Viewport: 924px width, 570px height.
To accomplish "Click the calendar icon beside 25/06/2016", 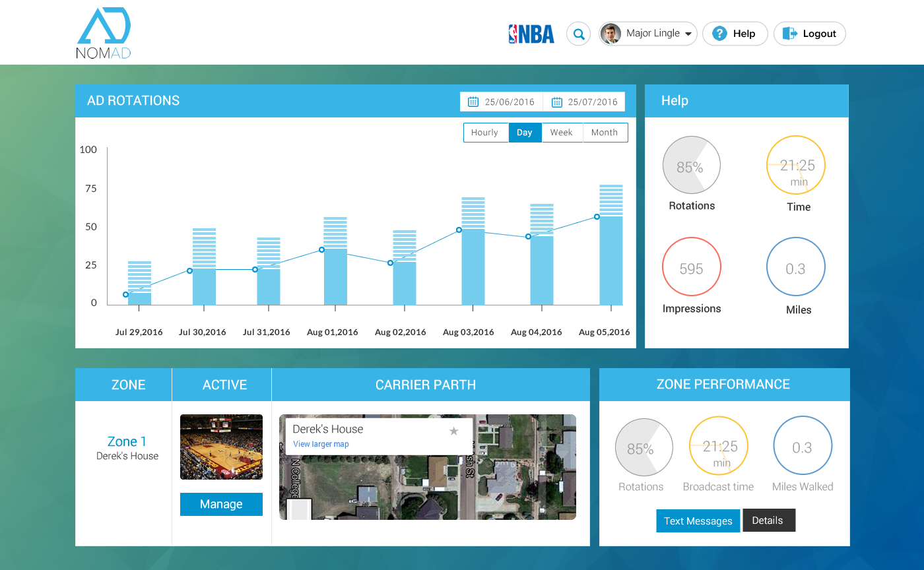I will (x=473, y=102).
